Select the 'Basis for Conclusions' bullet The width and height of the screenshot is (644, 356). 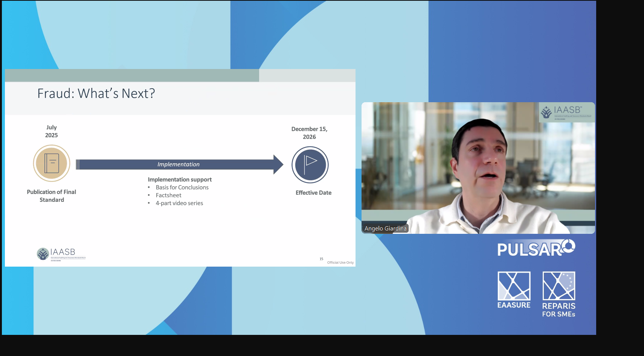point(182,187)
